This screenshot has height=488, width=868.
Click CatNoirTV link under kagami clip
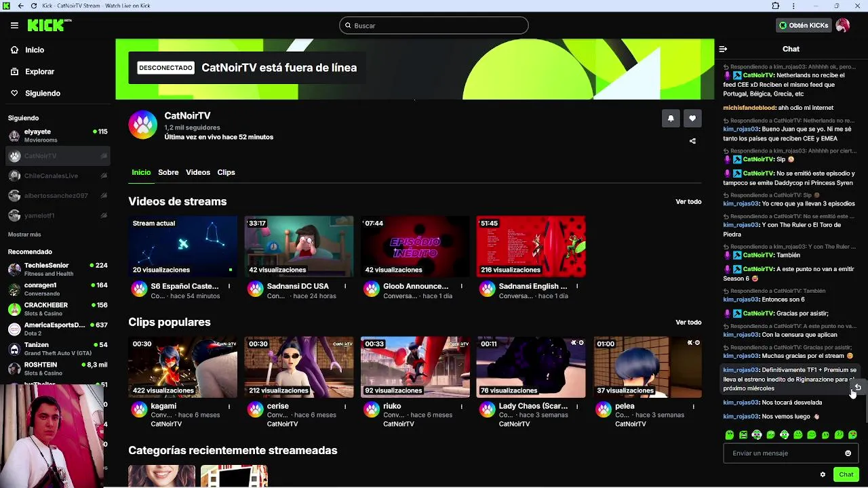tap(166, 424)
